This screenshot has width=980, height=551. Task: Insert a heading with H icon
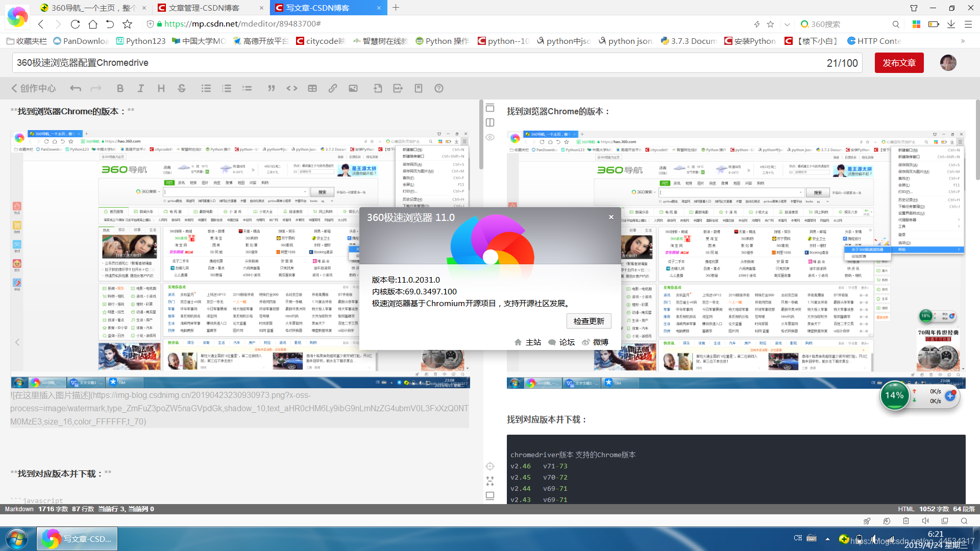[x=161, y=88]
